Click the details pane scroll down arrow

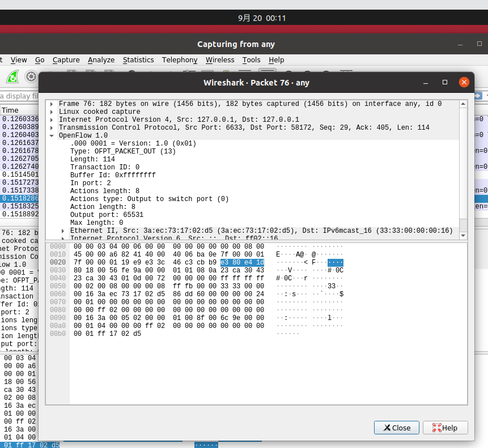(463, 236)
